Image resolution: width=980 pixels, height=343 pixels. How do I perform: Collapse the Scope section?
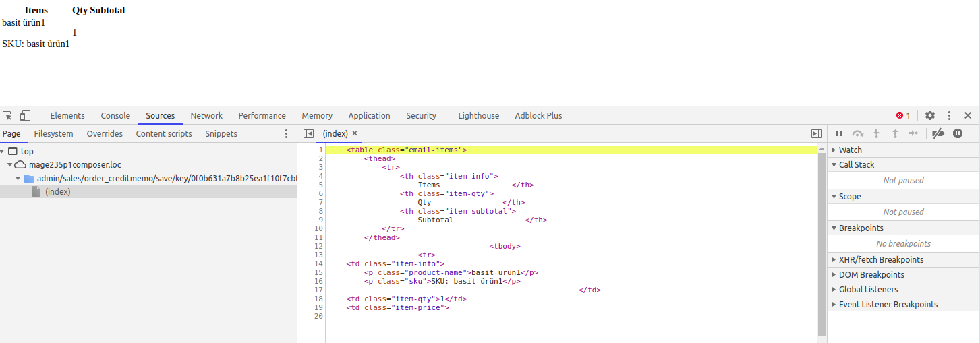pos(903,196)
